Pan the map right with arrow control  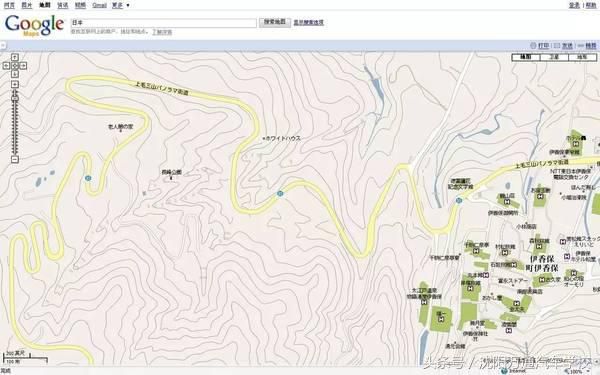tap(23, 66)
